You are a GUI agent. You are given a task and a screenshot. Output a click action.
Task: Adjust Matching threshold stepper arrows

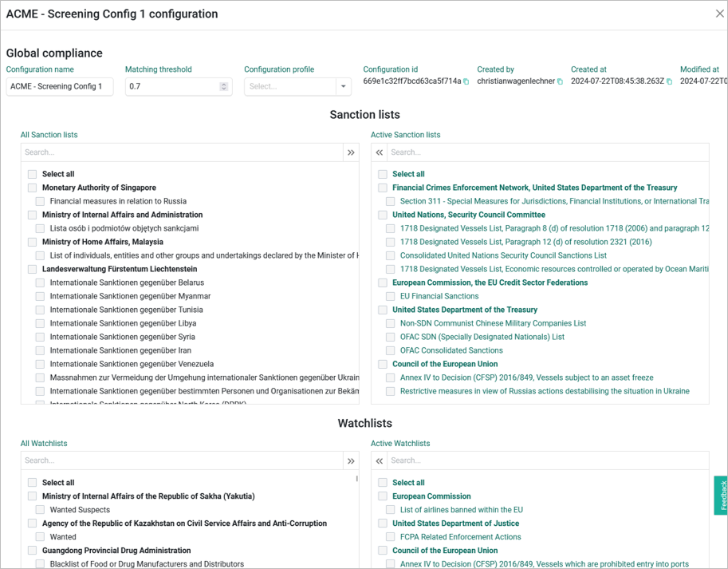pyautogui.click(x=224, y=86)
